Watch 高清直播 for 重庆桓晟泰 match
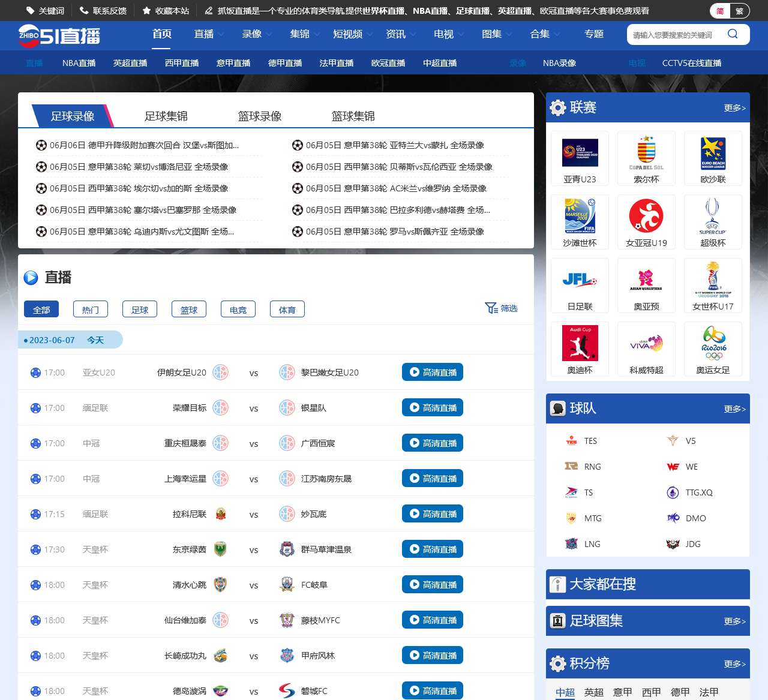The image size is (768, 700). [x=433, y=443]
